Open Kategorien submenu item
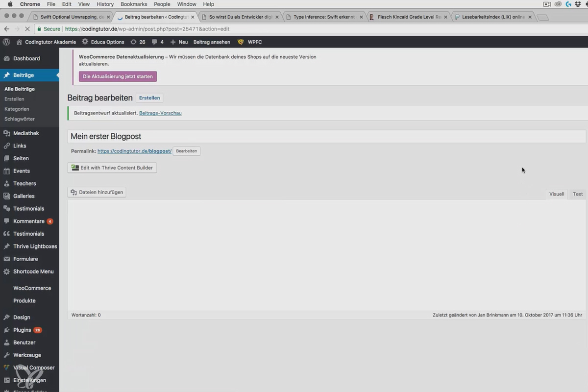588x392 pixels. click(x=17, y=109)
